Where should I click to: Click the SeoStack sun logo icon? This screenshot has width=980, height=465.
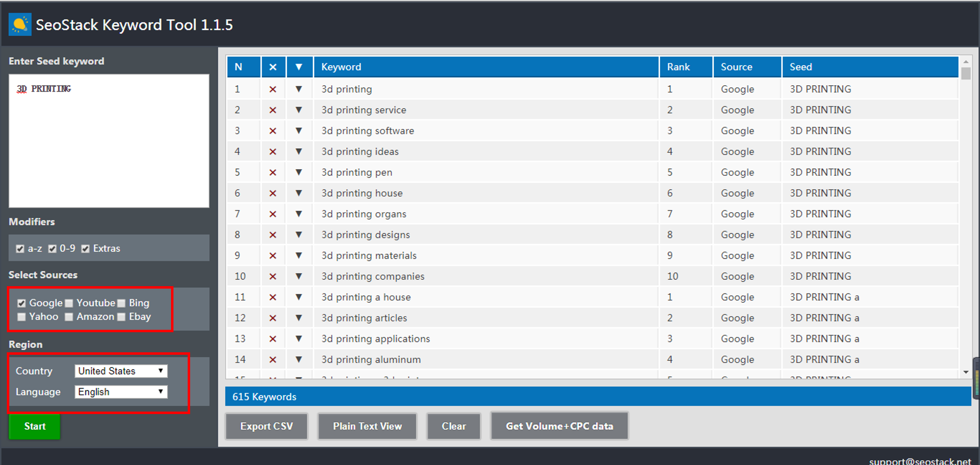(20, 24)
